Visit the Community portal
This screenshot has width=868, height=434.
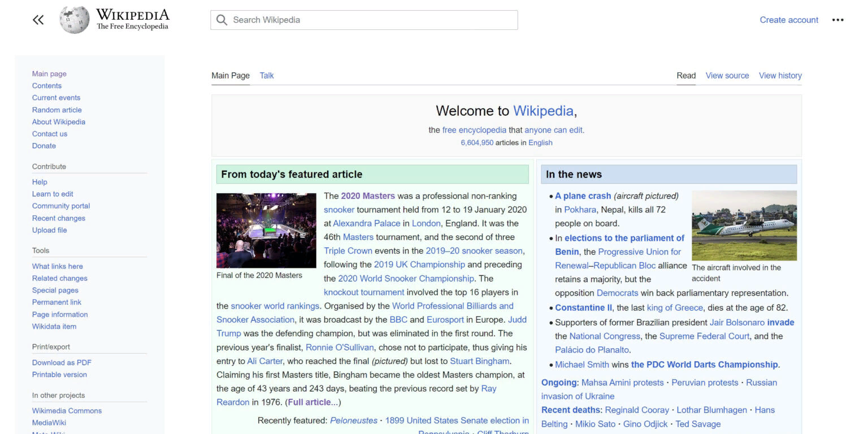coord(61,206)
